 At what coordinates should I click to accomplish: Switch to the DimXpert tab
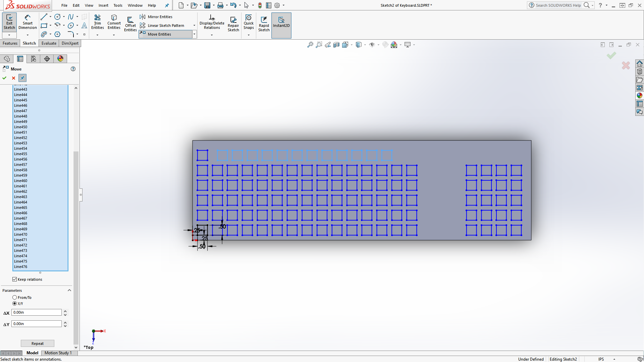[x=70, y=43]
